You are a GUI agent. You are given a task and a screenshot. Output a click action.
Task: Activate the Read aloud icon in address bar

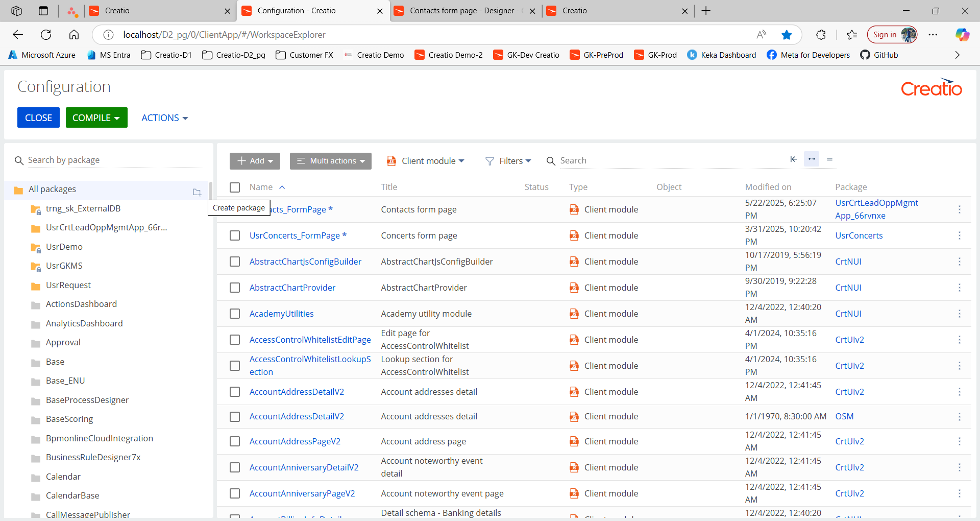(762, 35)
